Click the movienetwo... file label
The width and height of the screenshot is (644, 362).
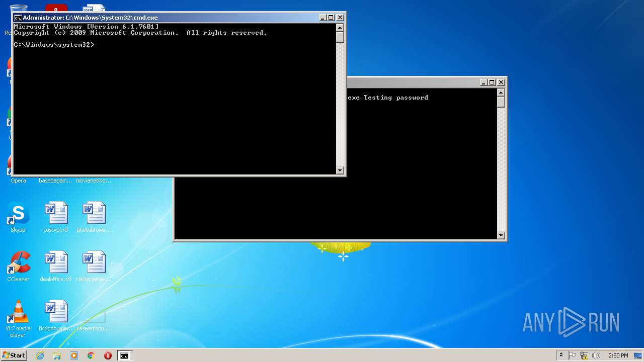pyautogui.click(x=94, y=180)
